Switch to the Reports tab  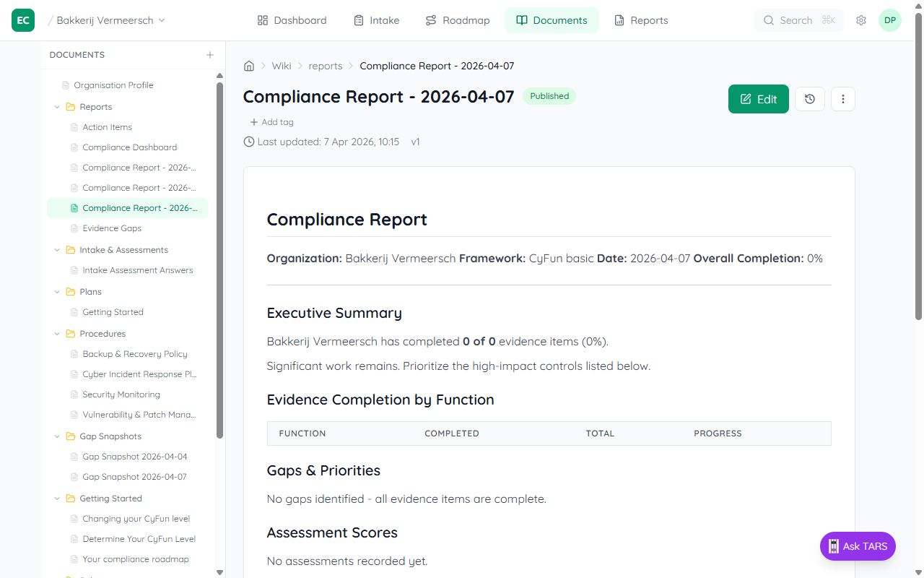click(x=640, y=20)
